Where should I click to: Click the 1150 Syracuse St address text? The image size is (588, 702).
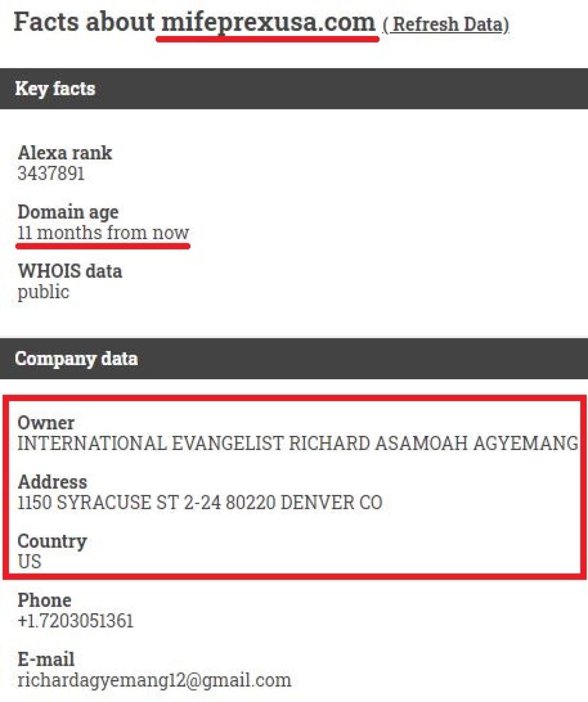(200, 502)
